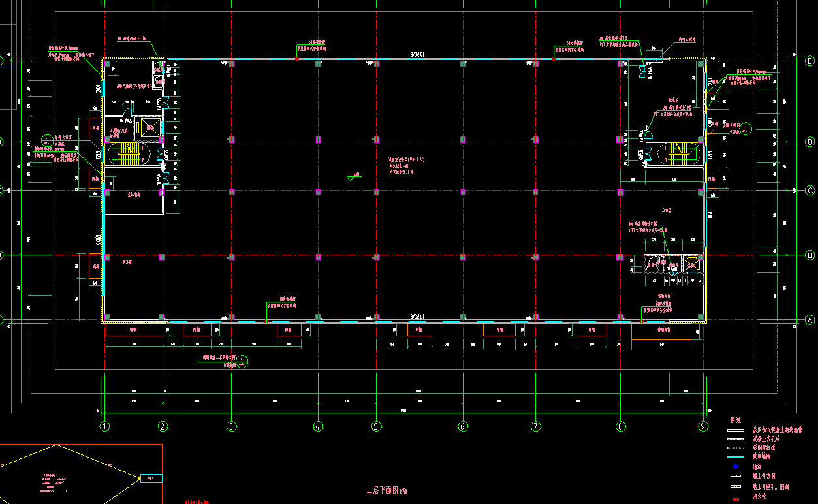The image size is (818, 504).
Task: Click grid axis bubble letter E
Action: coord(810,61)
